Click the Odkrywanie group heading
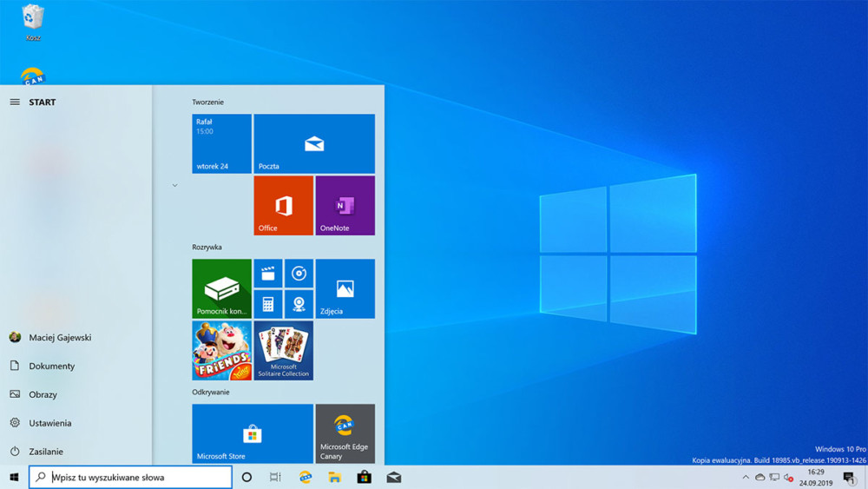Image resolution: width=868 pixels, height=489 pixels. tap(210, 392)
